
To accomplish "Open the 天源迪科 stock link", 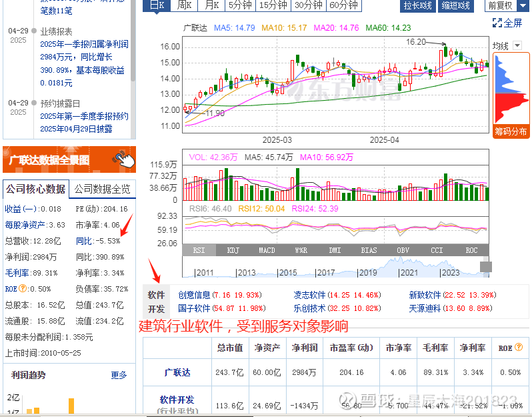I will click(425, 308).
